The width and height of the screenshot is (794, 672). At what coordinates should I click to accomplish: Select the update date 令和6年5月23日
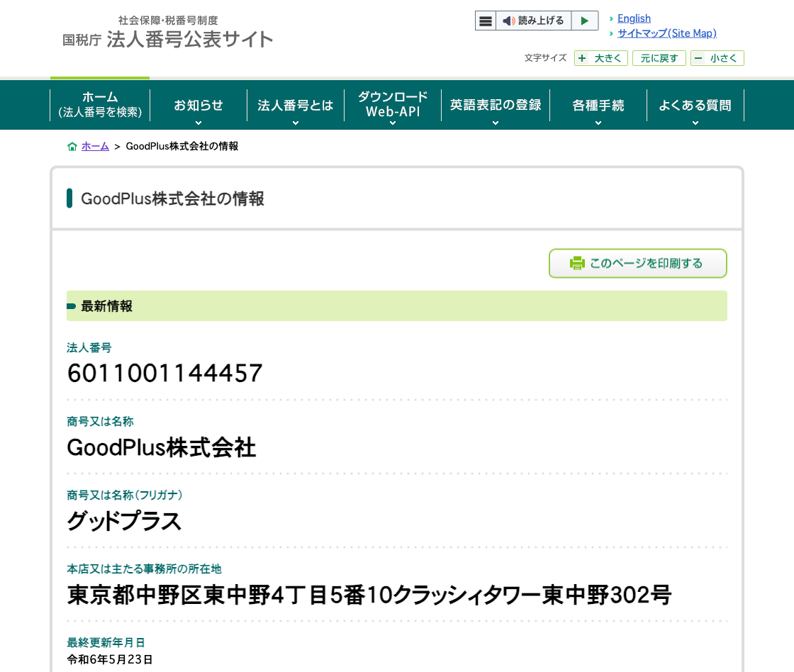[x=110, y=659]
